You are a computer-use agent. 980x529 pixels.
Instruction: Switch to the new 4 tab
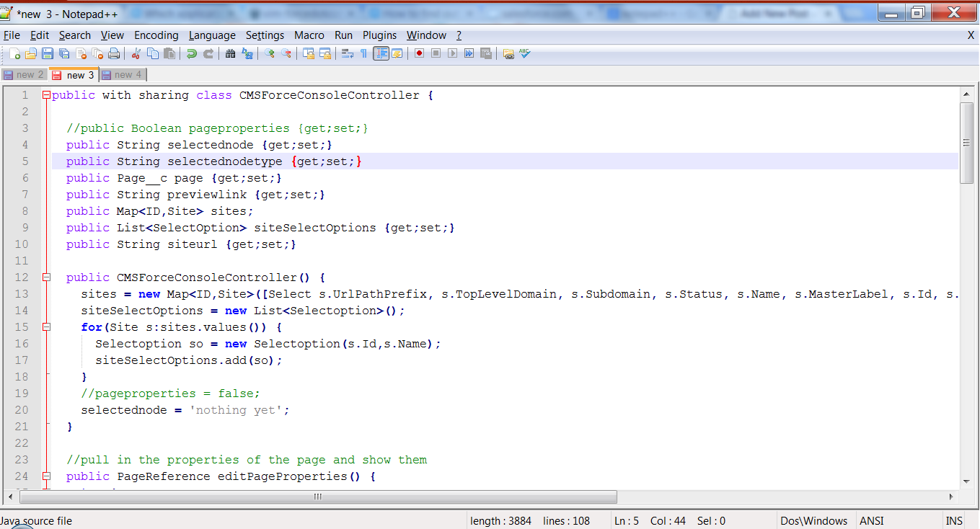coord(123,74)
